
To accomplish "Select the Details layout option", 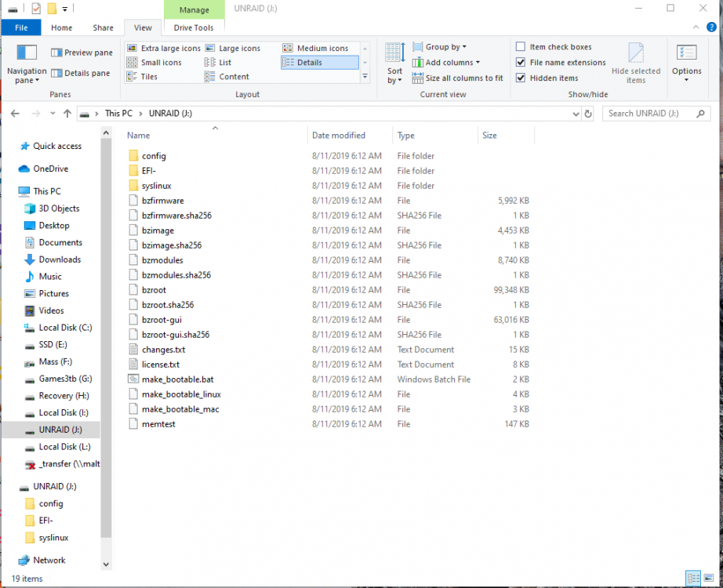I will click(319, 62).
